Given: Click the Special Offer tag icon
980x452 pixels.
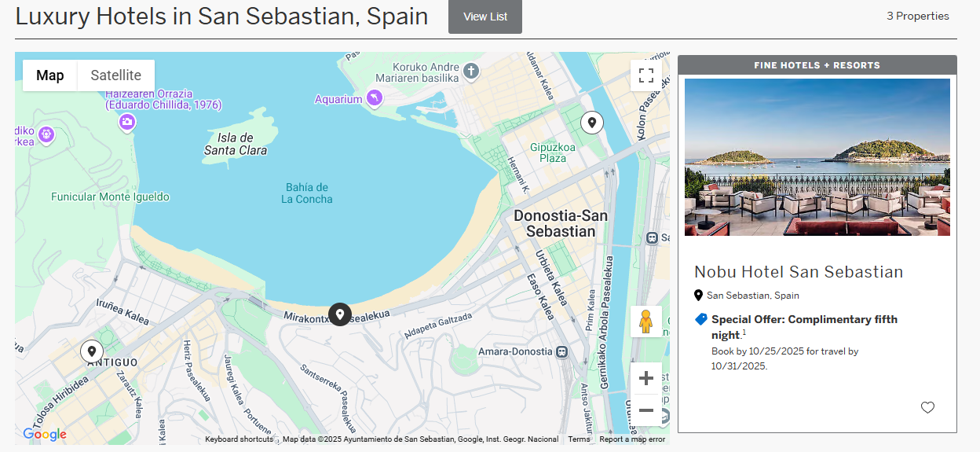Looking at the screenshot, I should point(701,319).
